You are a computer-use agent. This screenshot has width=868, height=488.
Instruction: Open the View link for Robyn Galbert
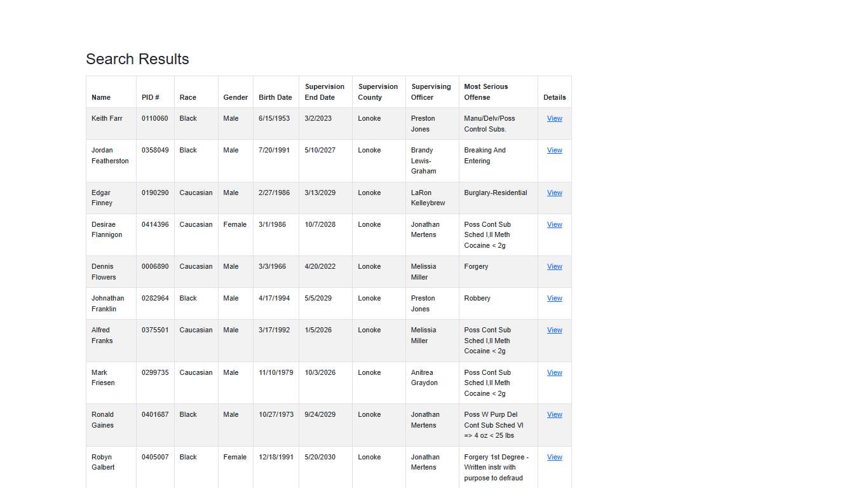pyautogui.click(x=554, y=457)
